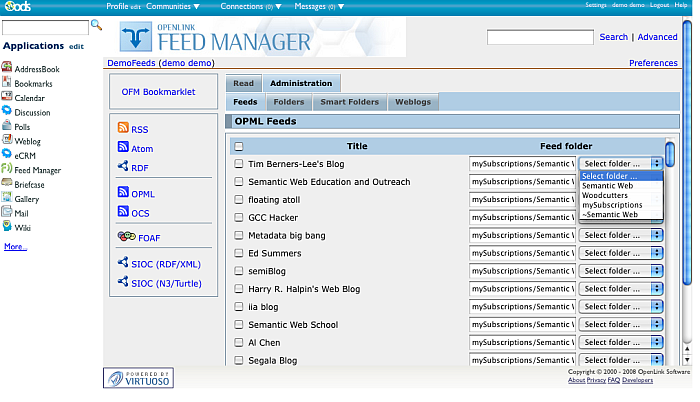The height and width of the screenshot is (402, 700).
Task: Click the RSS feed icon
Action: click(x=123, y=129)
